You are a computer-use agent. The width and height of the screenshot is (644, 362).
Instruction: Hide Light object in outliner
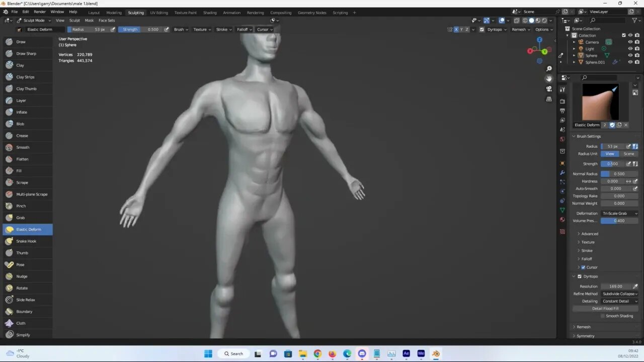point(630,49)
